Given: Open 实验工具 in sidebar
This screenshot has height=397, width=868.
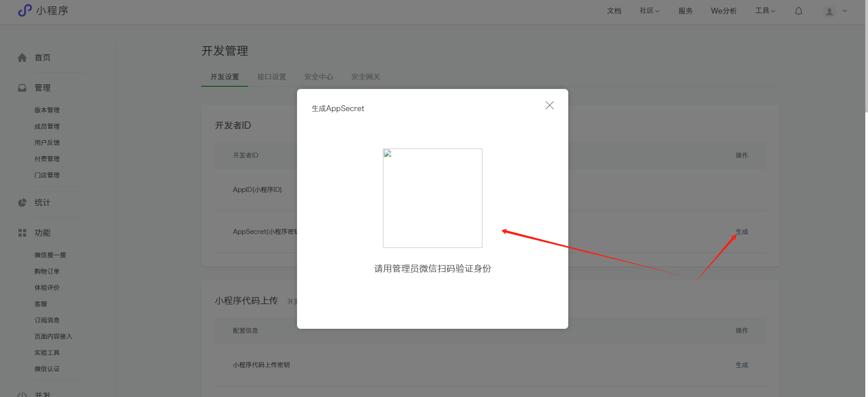Looking at the screenshot, I should pos(47,353).
